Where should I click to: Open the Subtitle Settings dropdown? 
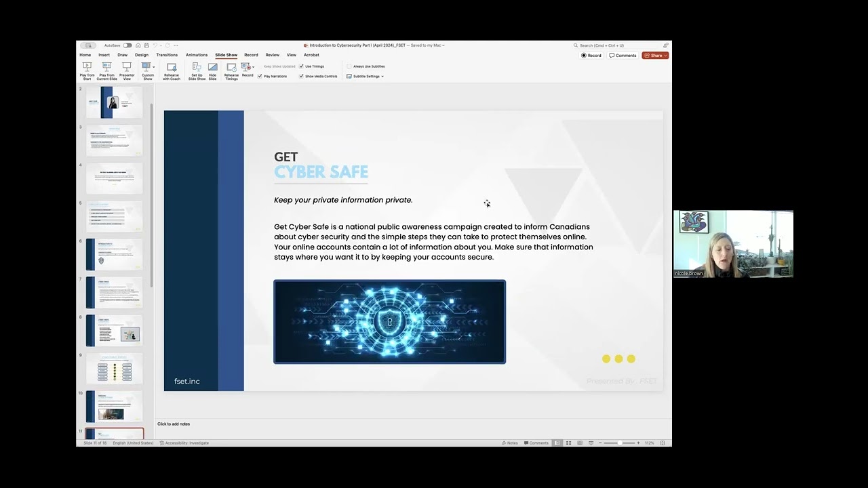pyautogui.click(x=365, y=76)
